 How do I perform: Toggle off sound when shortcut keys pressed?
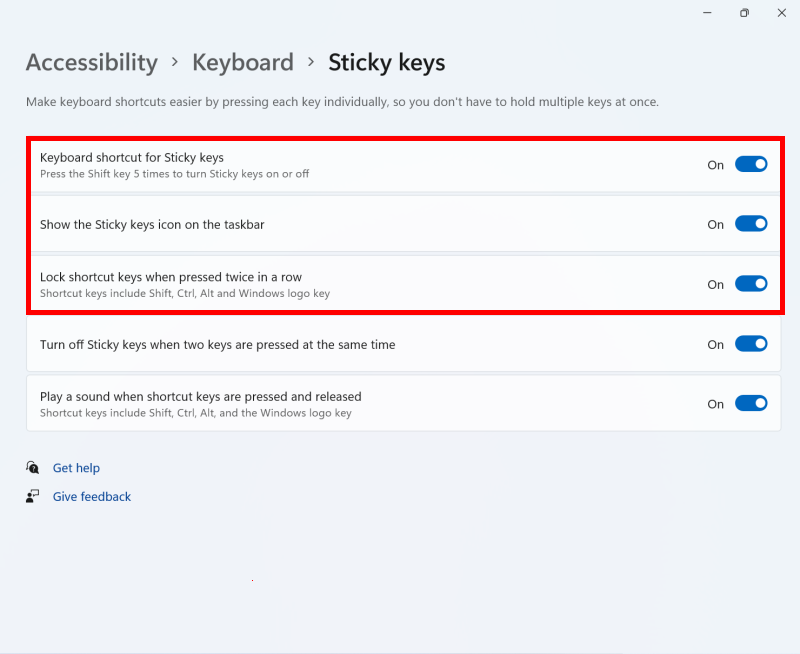click(751, 403)
